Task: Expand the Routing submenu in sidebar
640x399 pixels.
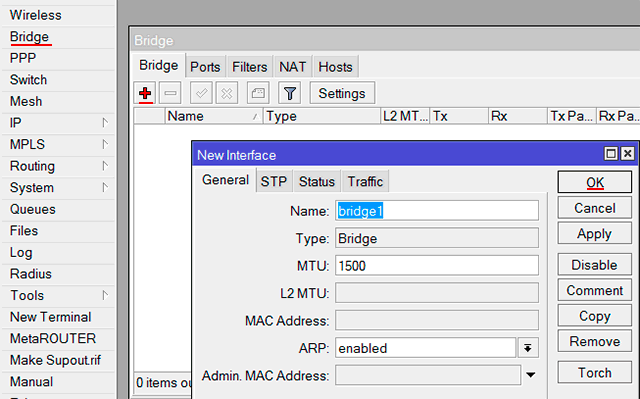Action: [105, 166]
